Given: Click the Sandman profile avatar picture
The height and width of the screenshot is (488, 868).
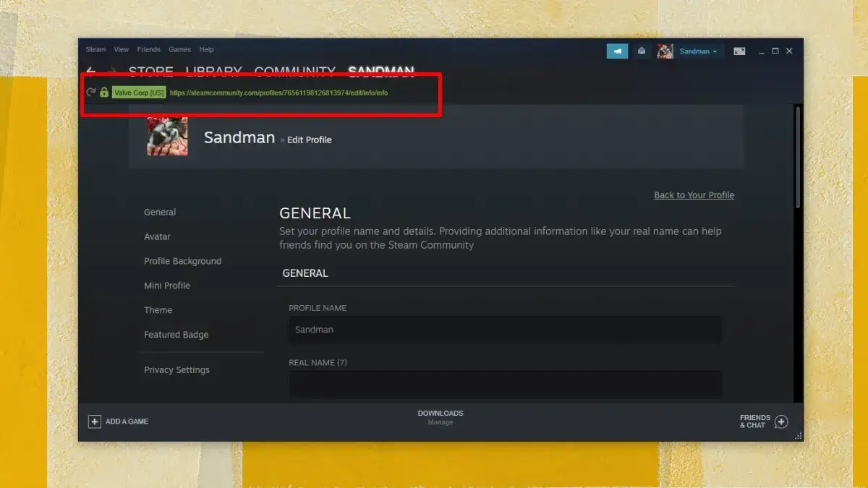Looking at the screenshot, I should (664, 51).
